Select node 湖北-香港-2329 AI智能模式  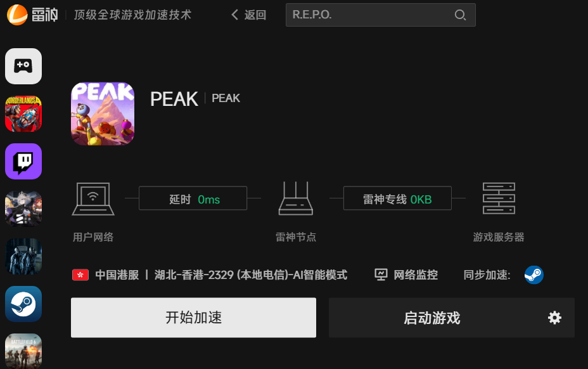click(251, 275)
